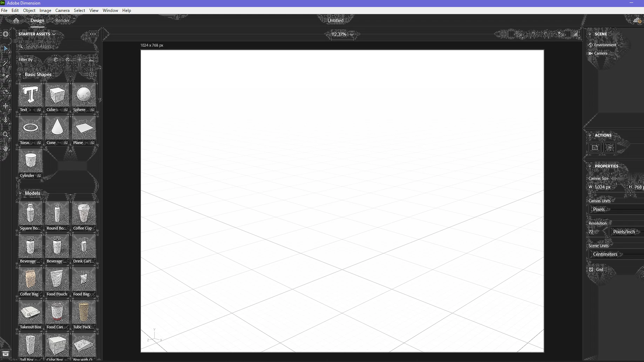Screen dimensions: 644x362
Task: Toggle the Grid checkbox
Action: pyautogui.click(x=591, y=269)
